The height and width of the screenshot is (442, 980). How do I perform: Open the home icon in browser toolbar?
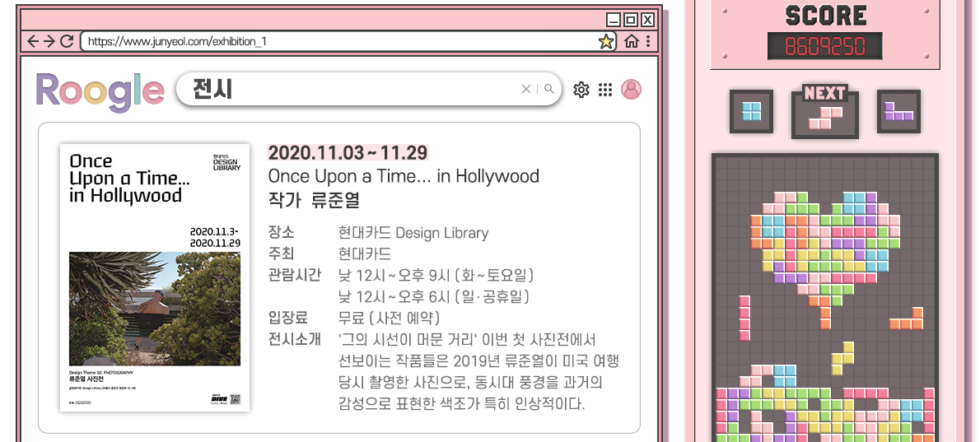[x=632, y=42]
